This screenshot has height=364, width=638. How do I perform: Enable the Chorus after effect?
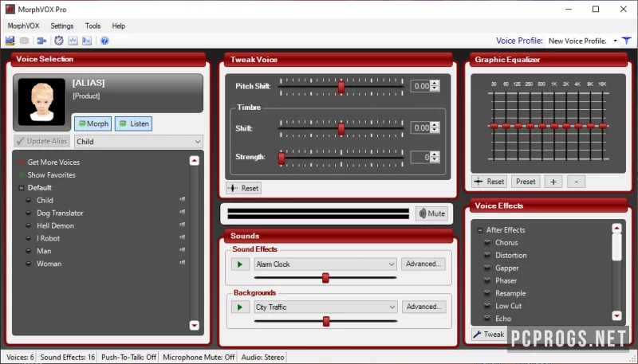[x=486, y=242]
